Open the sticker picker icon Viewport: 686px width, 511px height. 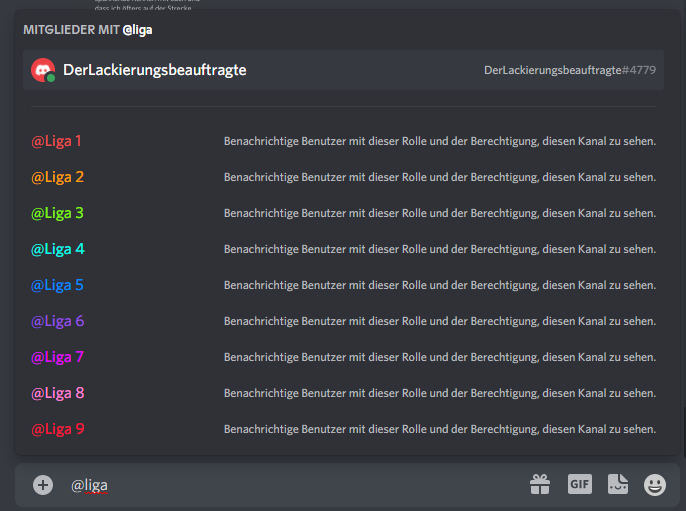pos(618,485)
